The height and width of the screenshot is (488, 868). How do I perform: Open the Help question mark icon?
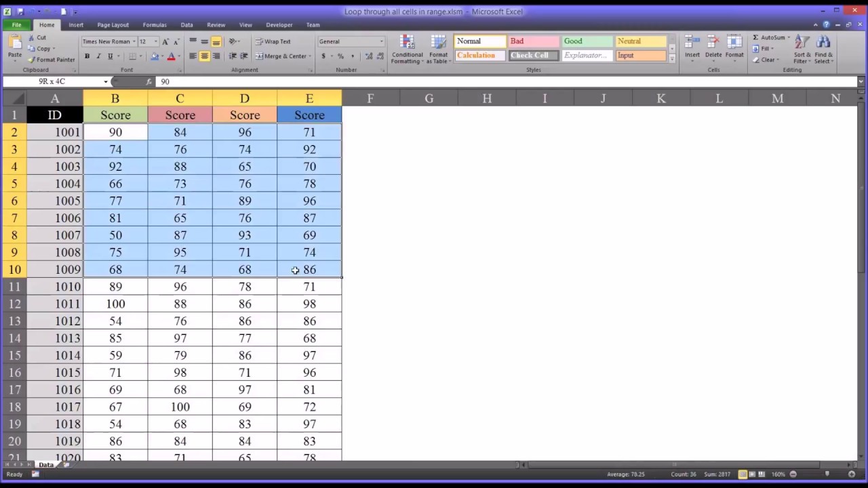point(826,25)
